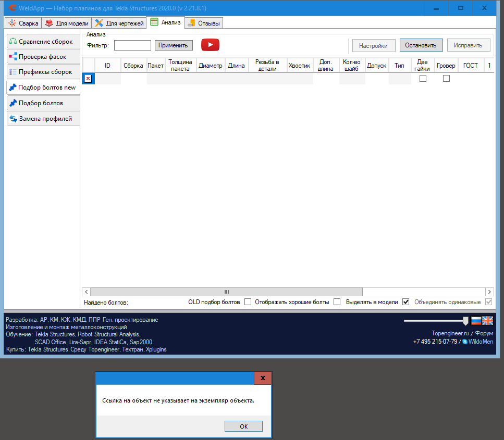Click OK in the error dialog

coord(243,426)
